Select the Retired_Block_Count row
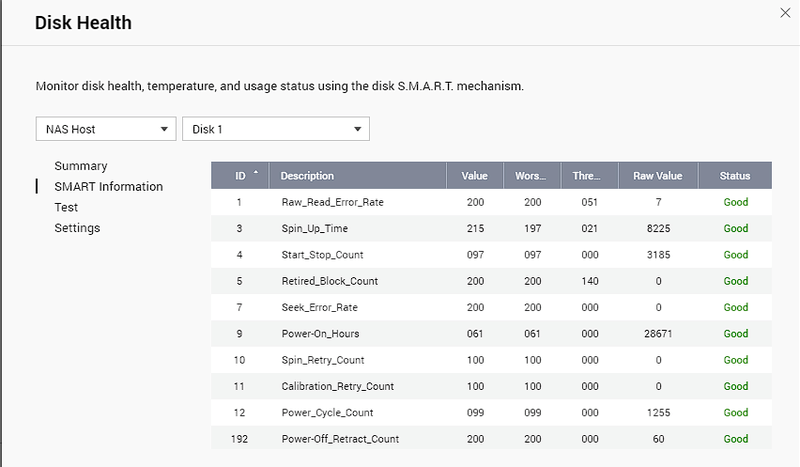The image size is (800, 467). [x=329, y=281]
